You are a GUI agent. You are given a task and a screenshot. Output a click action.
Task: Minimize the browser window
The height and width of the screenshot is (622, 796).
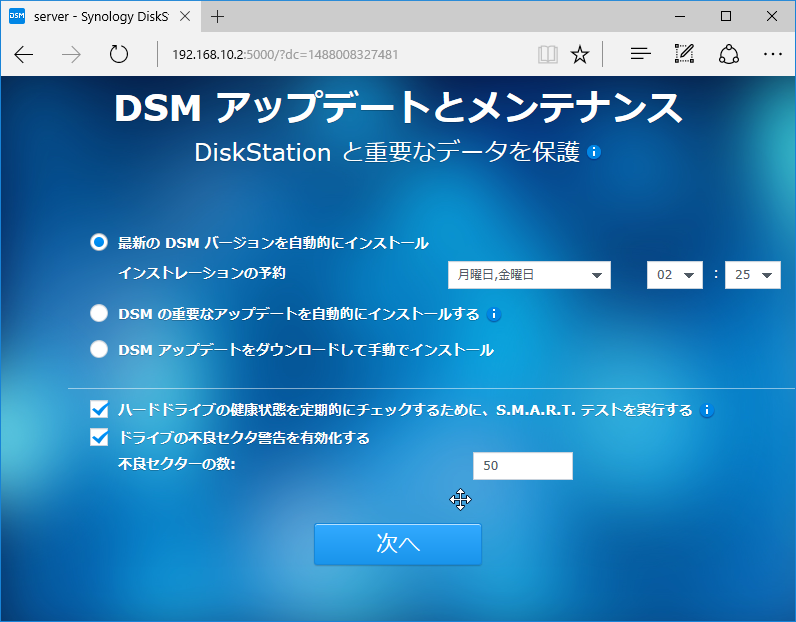coord(680,16)
